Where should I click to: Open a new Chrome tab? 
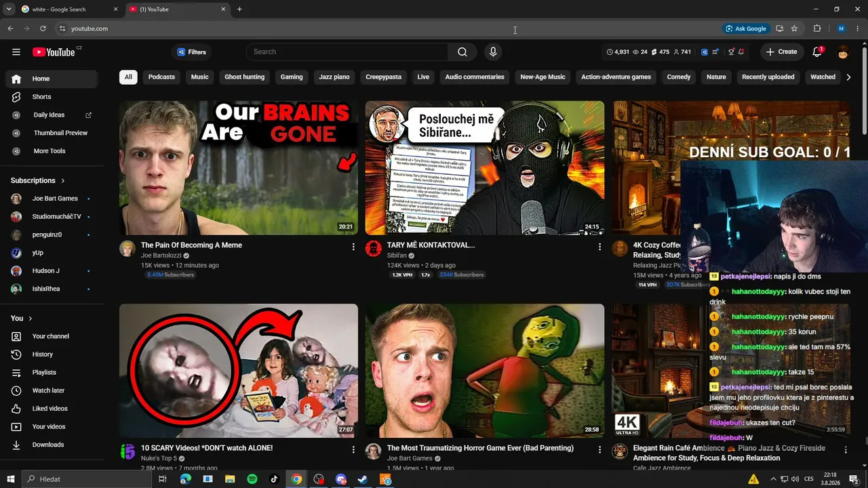click(239, 9)
